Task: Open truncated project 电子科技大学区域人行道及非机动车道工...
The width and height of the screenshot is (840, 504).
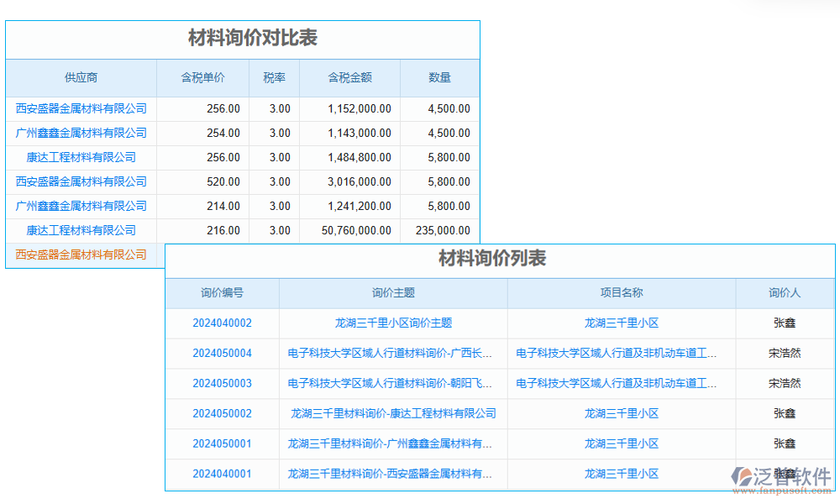Action: click(x=617, y=353)
